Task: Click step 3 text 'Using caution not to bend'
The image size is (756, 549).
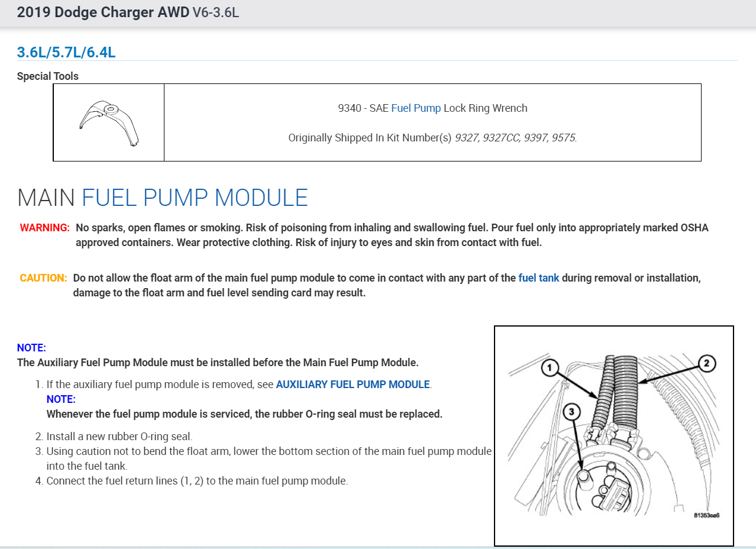Action: (x=269, y=458)
